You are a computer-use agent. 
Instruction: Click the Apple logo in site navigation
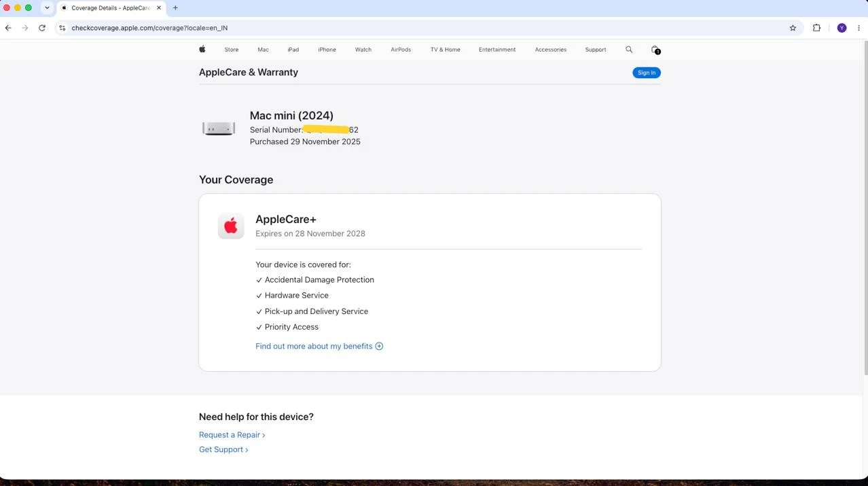tap(202, 49)
